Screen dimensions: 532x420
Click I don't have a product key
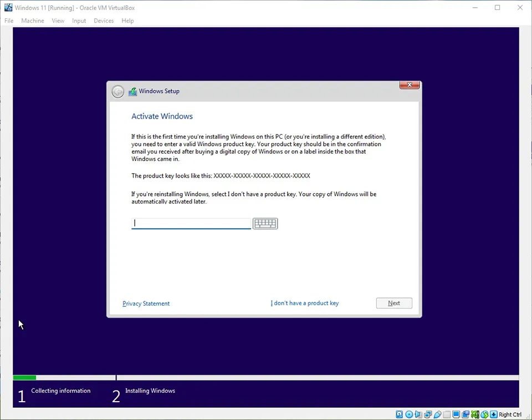tap(305, 303)
